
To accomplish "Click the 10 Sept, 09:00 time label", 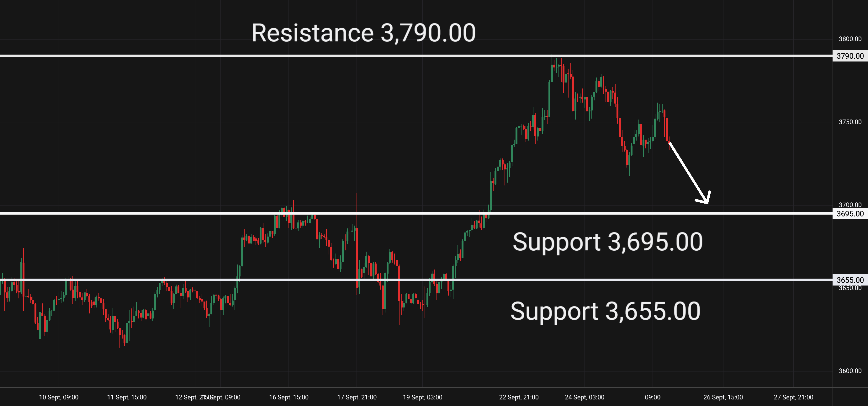I will [59, 397].
